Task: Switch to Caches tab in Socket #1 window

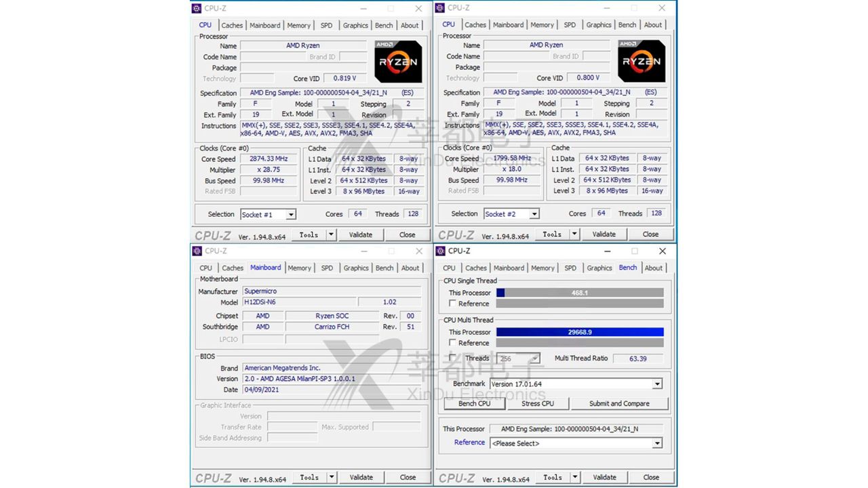Action: pyautogui.click(x=232, y=25)
